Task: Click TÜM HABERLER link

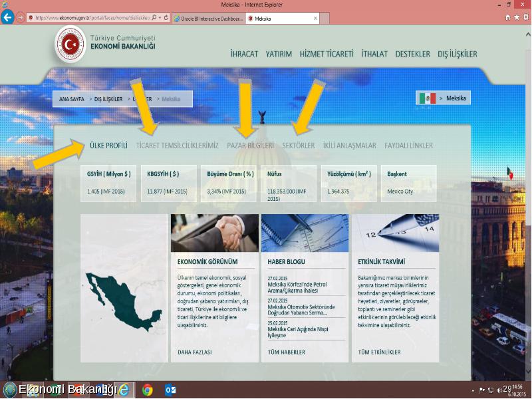Action: [287, 352]
